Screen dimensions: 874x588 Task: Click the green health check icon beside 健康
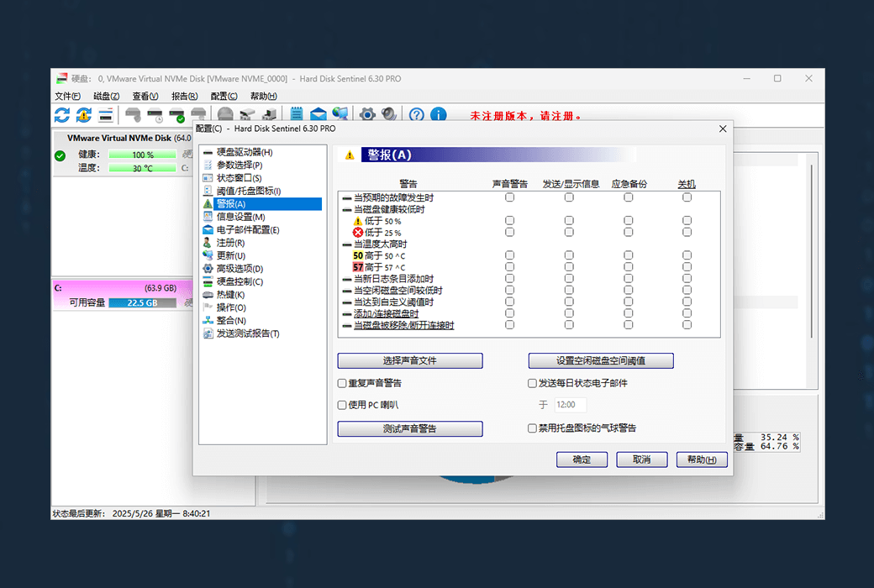(x=61, y=155)
